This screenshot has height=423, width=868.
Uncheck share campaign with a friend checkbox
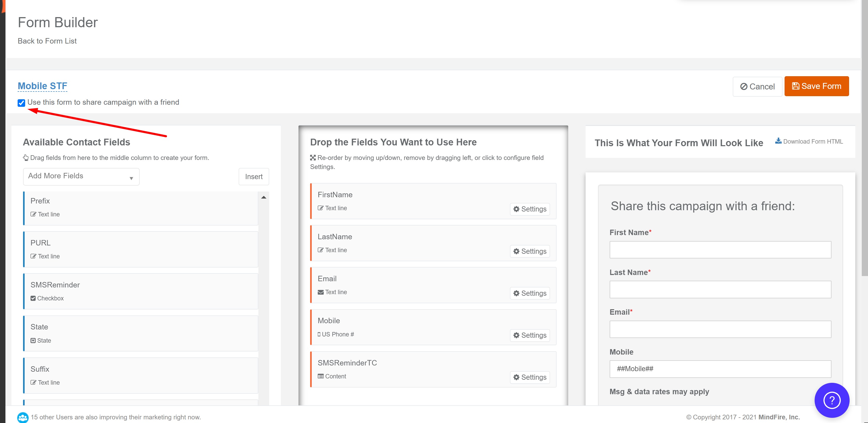21,103
